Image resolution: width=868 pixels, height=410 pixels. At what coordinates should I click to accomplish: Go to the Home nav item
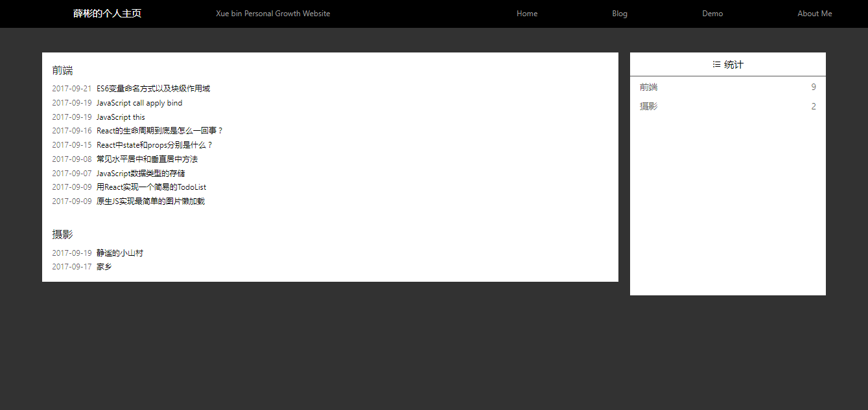tap(527, 14)
